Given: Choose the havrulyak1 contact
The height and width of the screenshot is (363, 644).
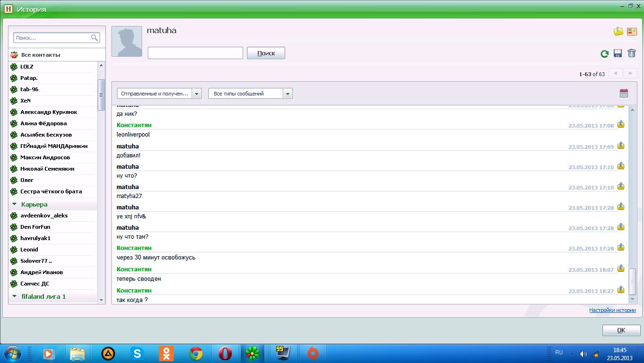Looking at the screenshot, I should coord(35,238).
